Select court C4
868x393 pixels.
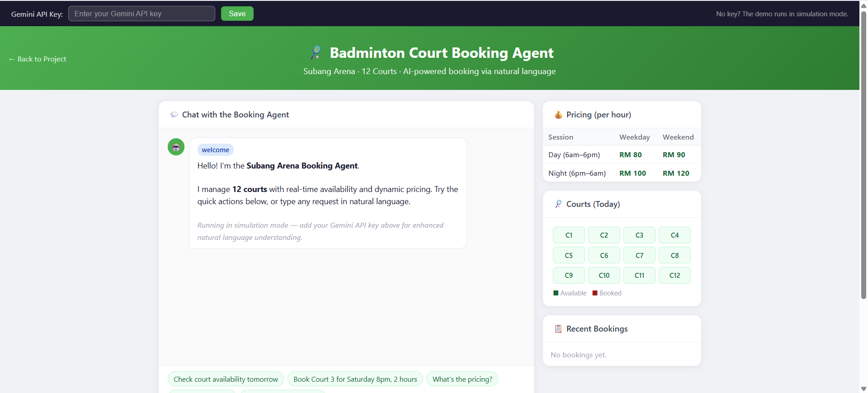click(675, 235)
